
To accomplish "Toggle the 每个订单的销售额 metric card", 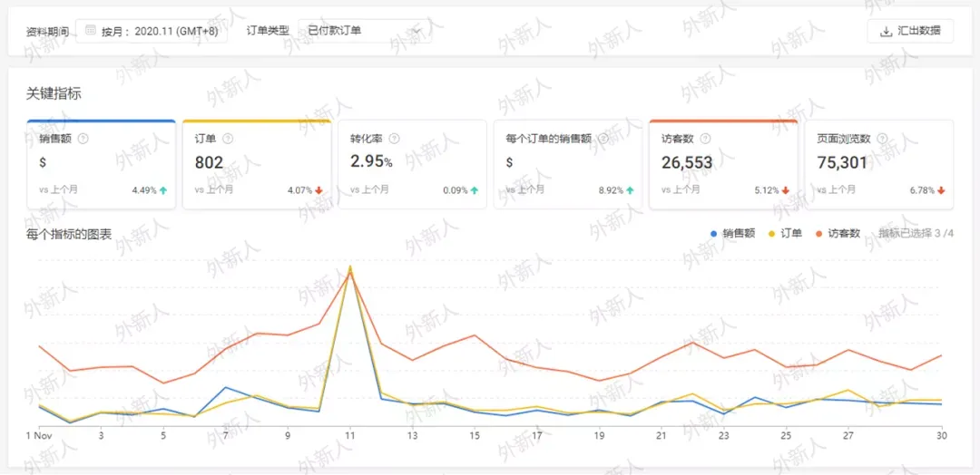I will tap(567, 164).
